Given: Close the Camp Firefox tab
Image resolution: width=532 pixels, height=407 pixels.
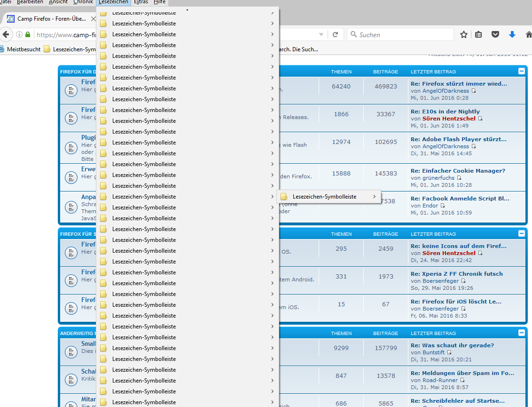Looking at the screenshot, I should pos(93,19).
